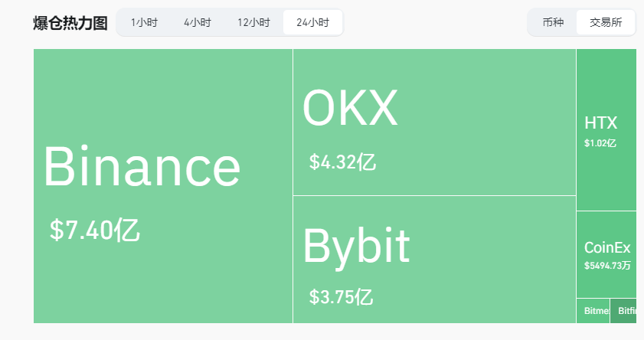Click the Binance heatmap tile label
This screenshot has width=644, height=340.
pos(142,166)
